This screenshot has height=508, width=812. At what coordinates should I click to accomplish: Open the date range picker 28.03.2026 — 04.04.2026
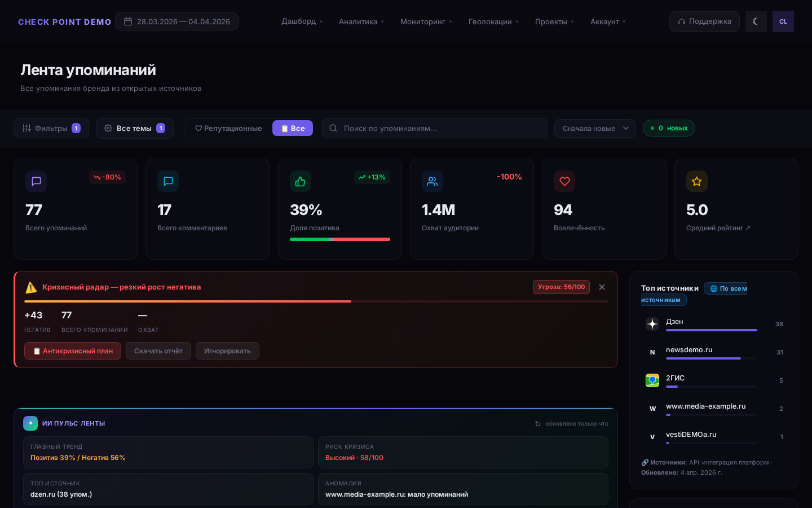[176, 21]
